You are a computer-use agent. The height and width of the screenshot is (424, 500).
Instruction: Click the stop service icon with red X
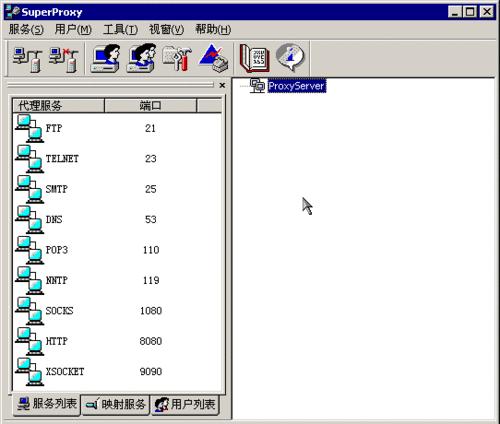coord(64,59)
